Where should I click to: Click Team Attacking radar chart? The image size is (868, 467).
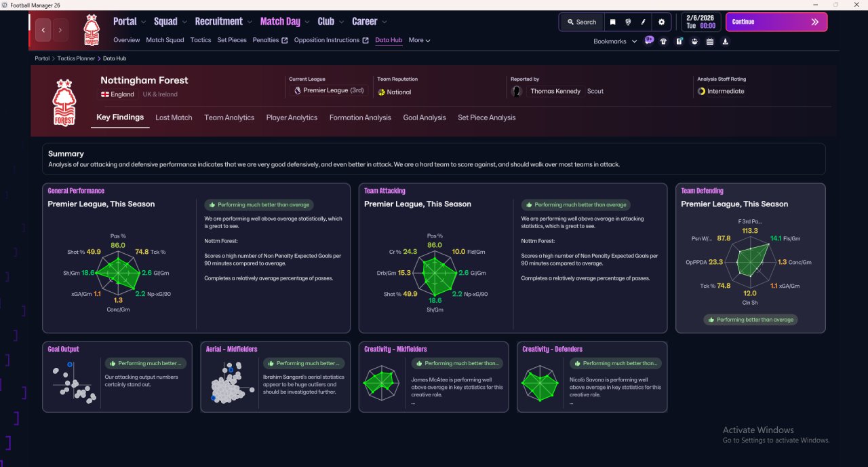coord(435,274)
